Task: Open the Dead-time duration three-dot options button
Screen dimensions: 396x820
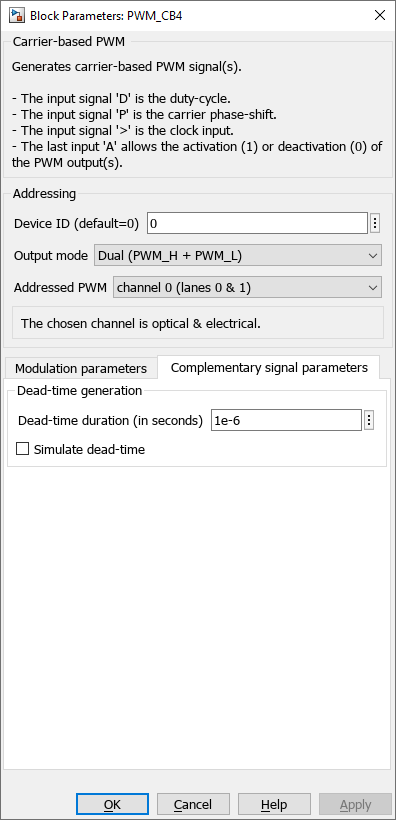Action: point(369,420)
